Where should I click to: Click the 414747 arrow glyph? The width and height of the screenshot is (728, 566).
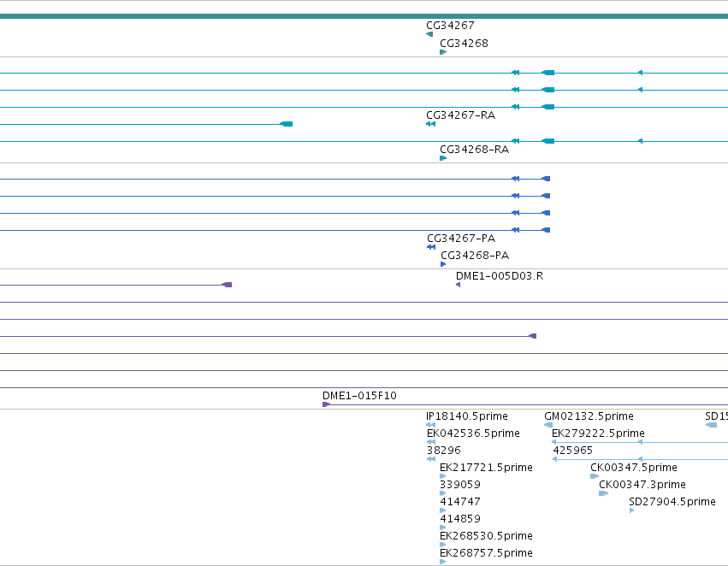click(x=442, y=510)
